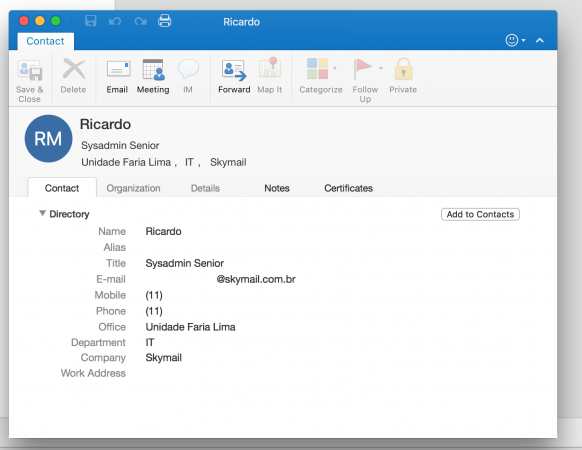Switch to the Notes tab
582x450 pixels.
tap(277, 188)
